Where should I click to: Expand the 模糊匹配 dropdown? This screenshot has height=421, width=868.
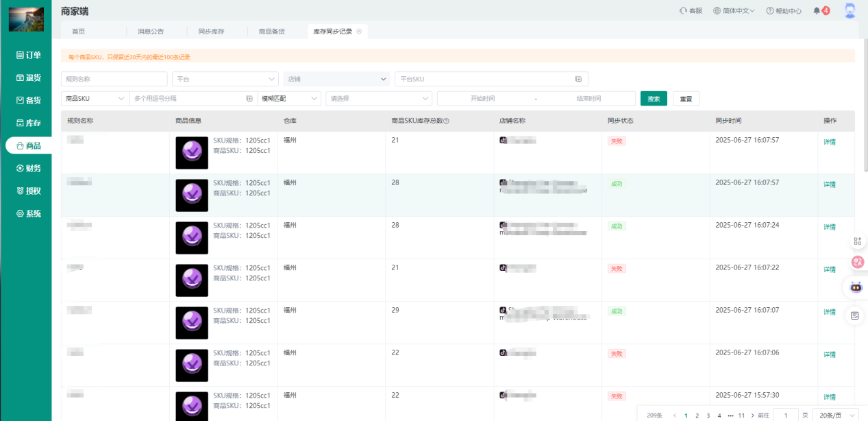288,99
